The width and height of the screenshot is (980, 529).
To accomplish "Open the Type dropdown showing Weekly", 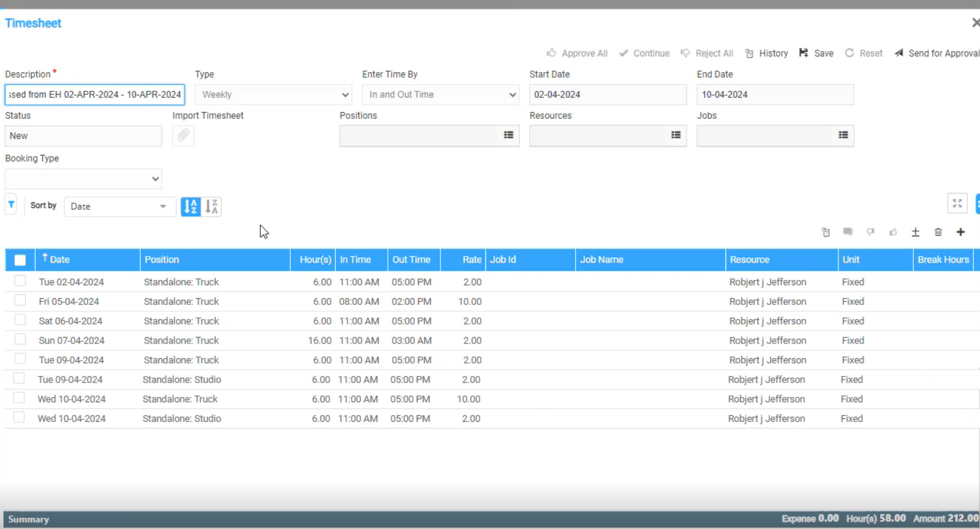I will pos(273,95).
